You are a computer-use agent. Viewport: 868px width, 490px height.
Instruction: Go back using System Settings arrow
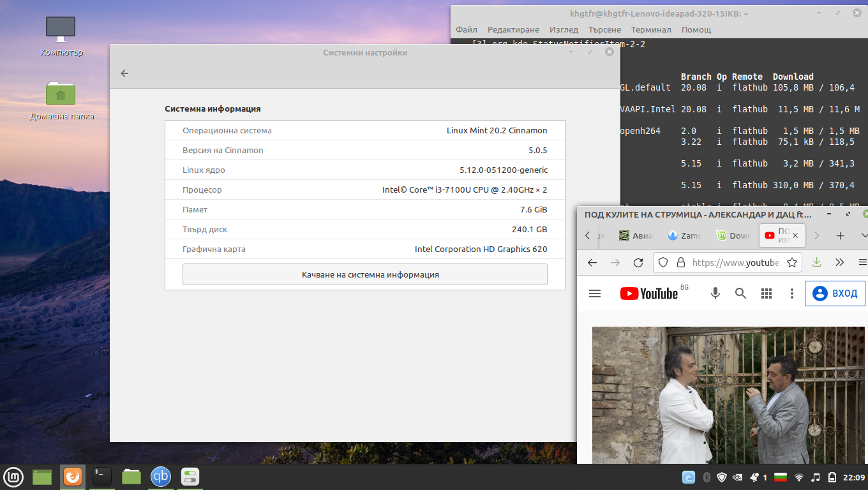tap(124, 73)
